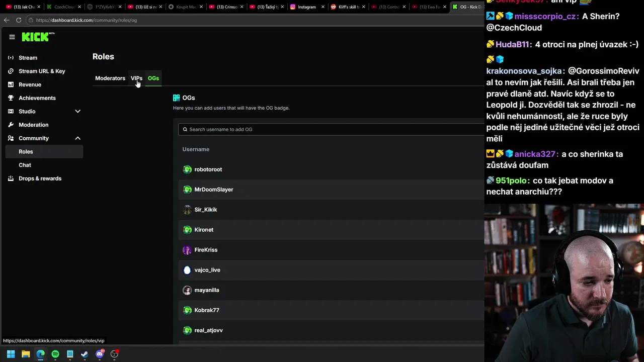Switch to the Moderators tab

tap(110, 78)
